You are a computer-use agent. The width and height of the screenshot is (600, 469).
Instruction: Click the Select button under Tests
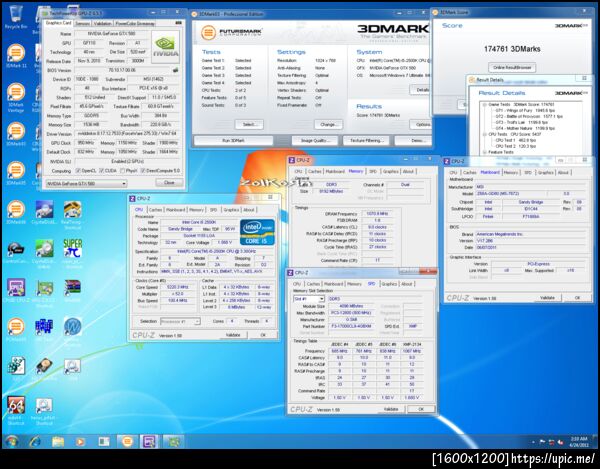[249, 124]
